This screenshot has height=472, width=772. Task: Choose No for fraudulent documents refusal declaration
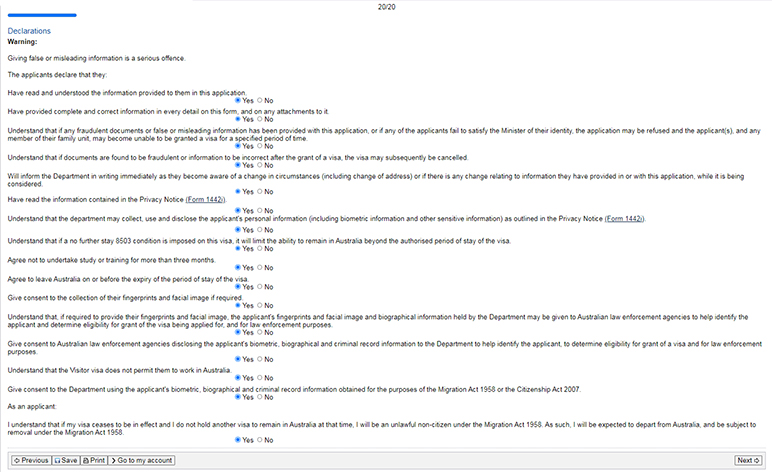click(x=259, y=146)
